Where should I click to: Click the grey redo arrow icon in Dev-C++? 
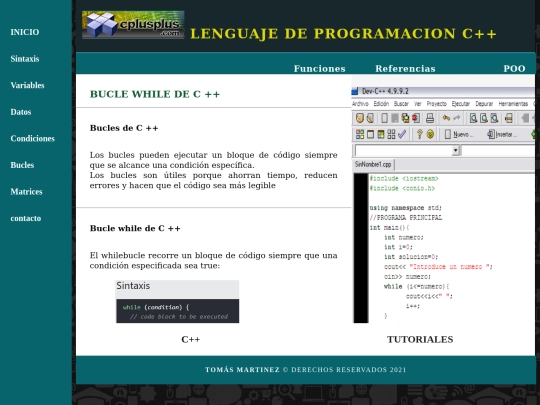(x=457, y=118)
